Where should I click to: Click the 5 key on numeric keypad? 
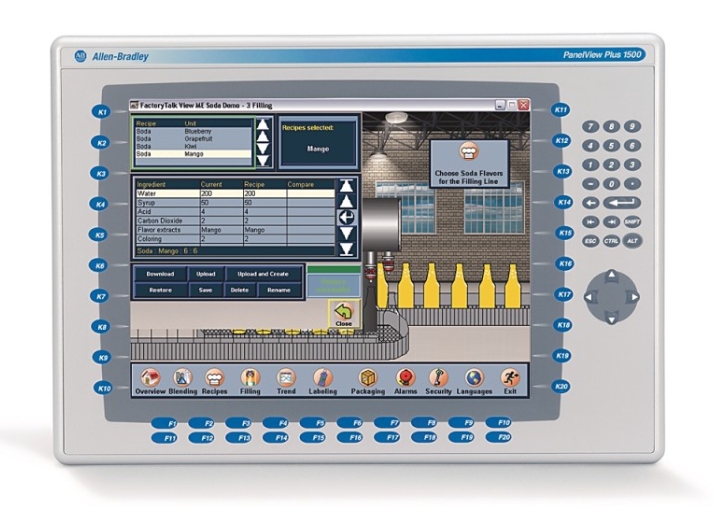click(x=611, y=146)
